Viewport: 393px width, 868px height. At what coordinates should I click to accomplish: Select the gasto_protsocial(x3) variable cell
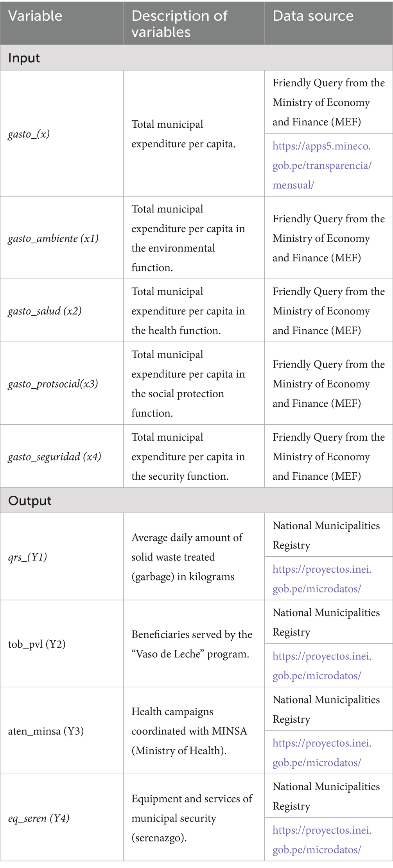53,384
